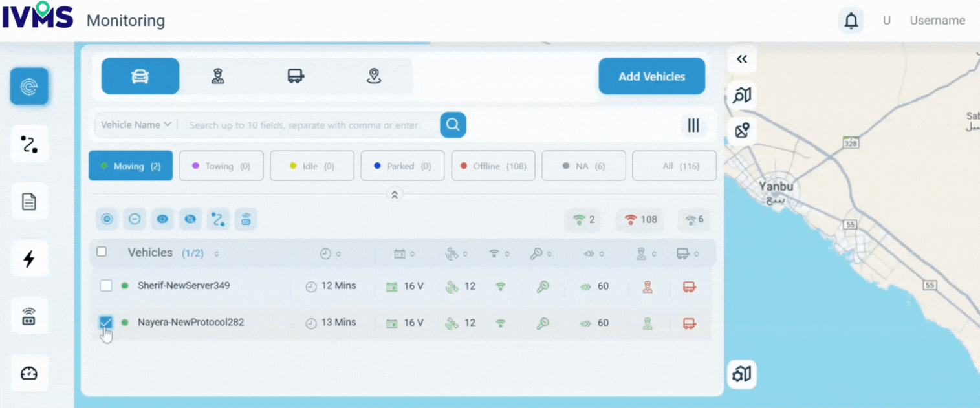Check the Sherif-NewServer349 checkbox
The width and height of the screenshot is (980, 408).
pyautogui.click(x=106, y=286)
